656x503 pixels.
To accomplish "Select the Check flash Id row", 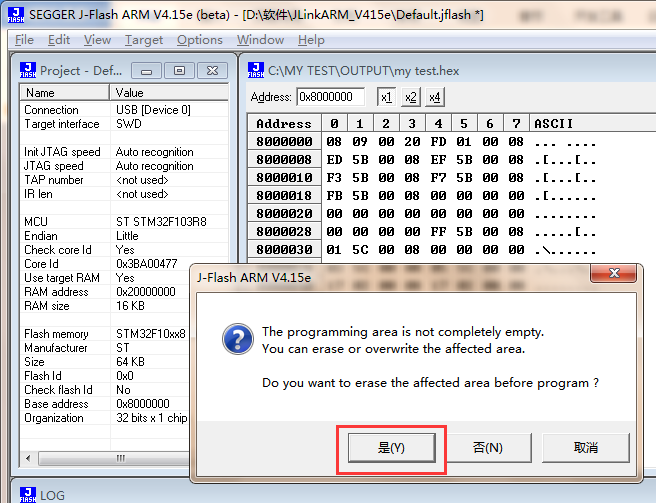I will point(105,390).
